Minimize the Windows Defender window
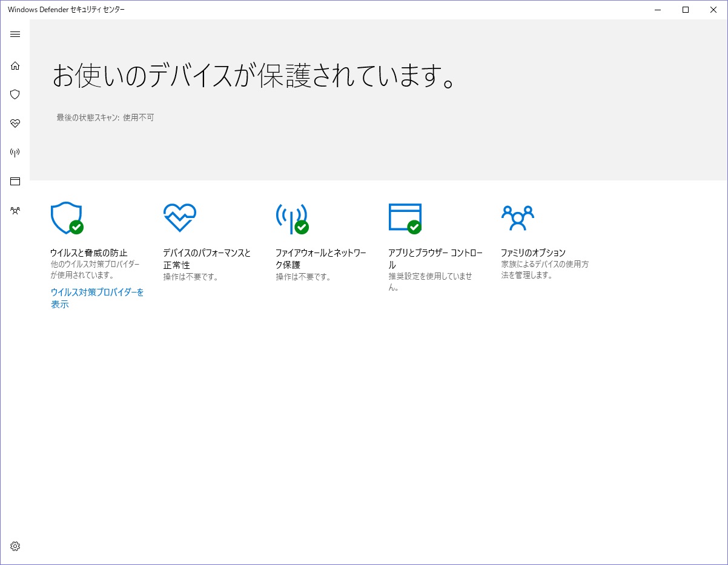The height and width of the screenshot is (565, 728). point(658,10)
